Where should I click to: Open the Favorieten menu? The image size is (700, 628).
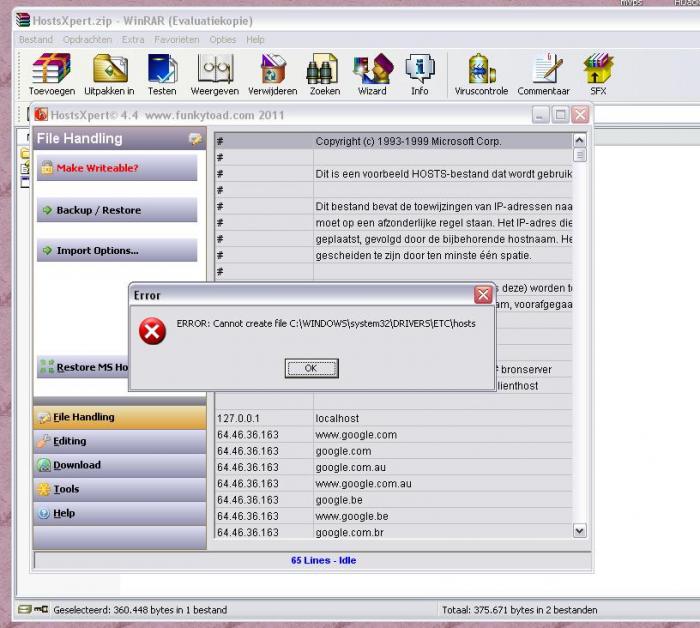(x=177, y=40)
